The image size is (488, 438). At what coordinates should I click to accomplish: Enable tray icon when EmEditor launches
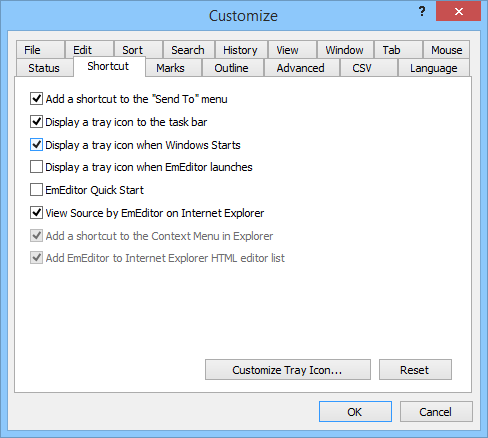(x=36, y=167)
